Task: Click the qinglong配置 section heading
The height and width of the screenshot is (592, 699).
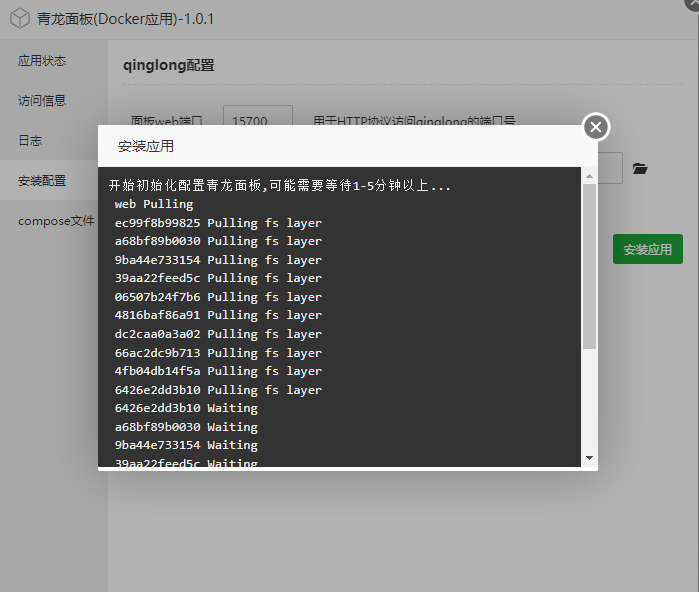Action: [x=169, y=66]
